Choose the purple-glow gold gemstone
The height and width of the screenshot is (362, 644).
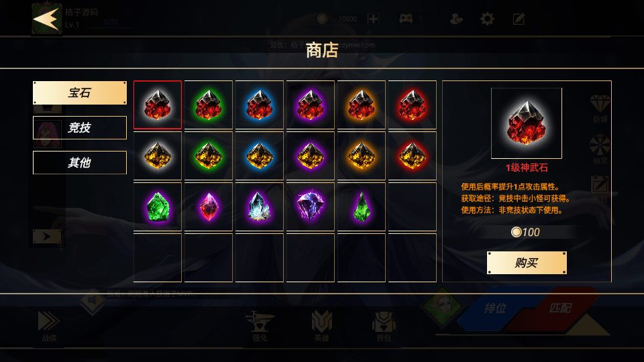tap(311, 156)
